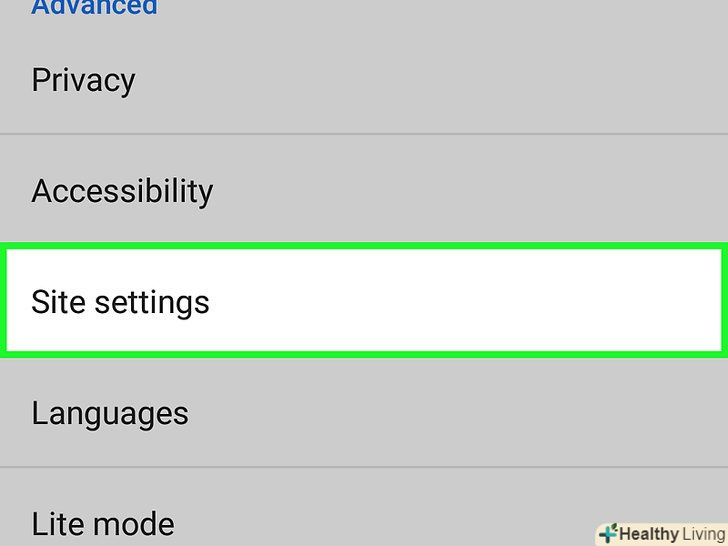Choose the green-highlighted Site settings row
The image size is (728, 546).
tap(364, 301)
